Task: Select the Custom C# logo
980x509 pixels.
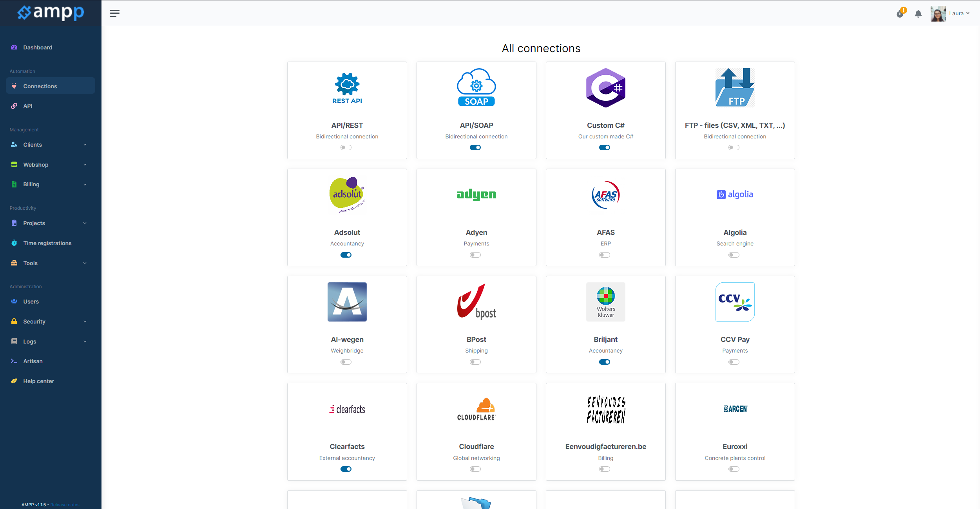Action: 605,88
